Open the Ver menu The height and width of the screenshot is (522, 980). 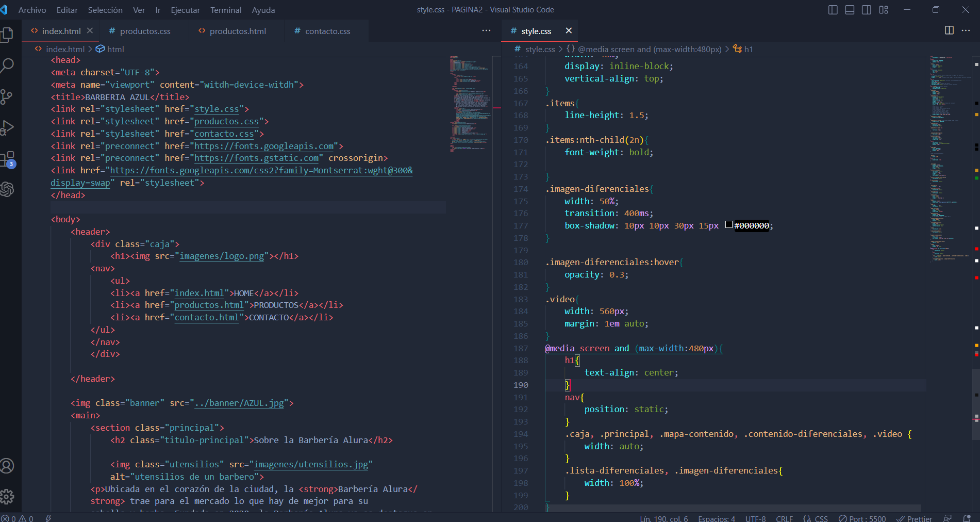pyautogui.click(x=139, y=10)
